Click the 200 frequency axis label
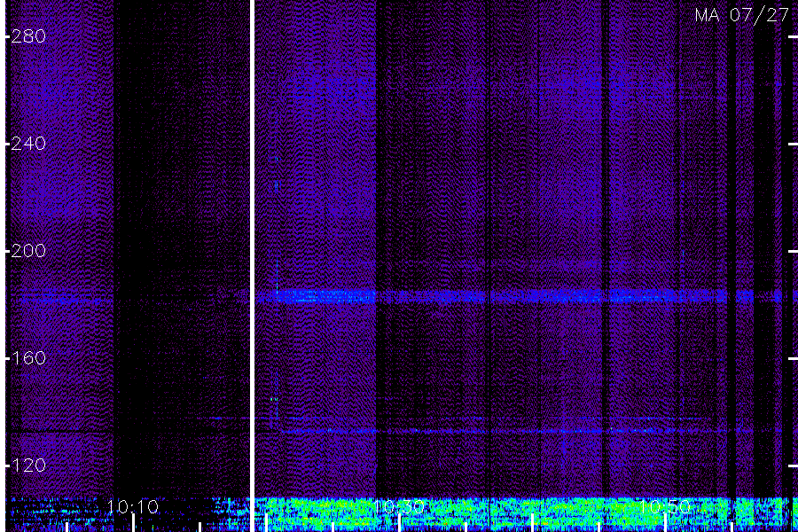This screenshot has width=798, height=532. [x=28, y=251]
